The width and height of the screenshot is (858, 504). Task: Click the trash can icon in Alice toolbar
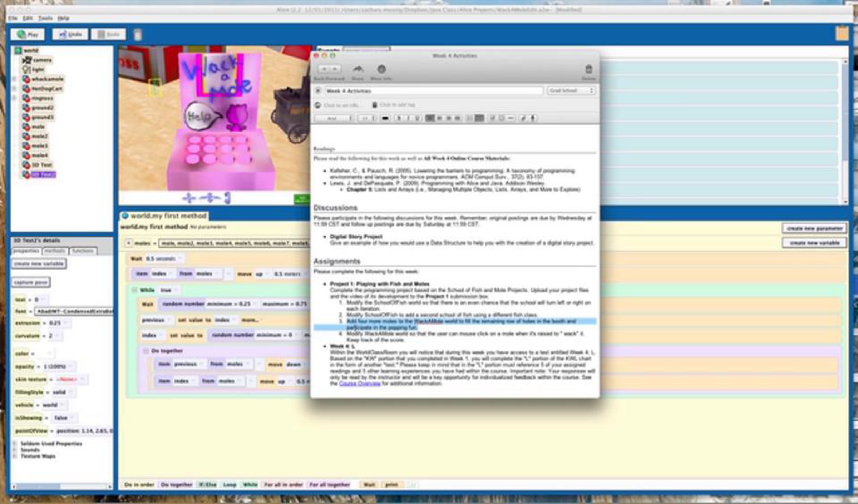click(x=138, y=35)
